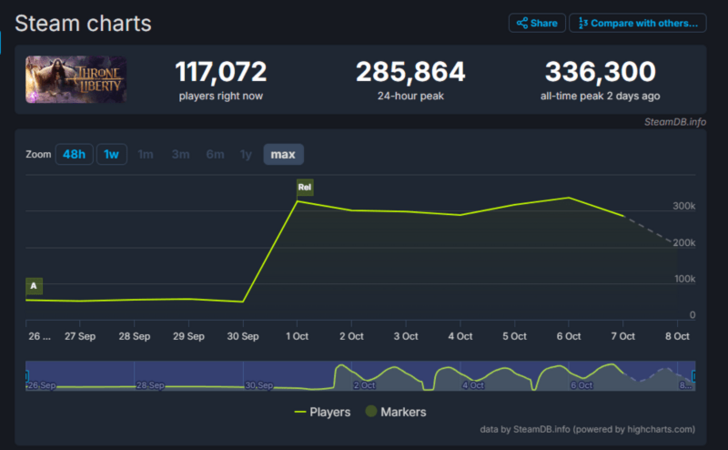Image resolution: width=728 pixels, height=450 pixels.
Task: Open the highcharts.com data credit
Action: tap(587, 429)
